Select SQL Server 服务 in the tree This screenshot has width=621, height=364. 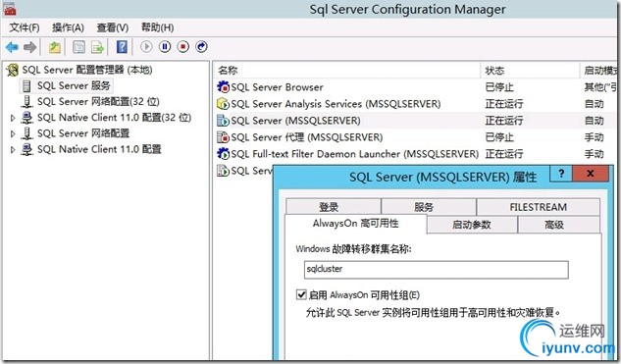click(74, 85)
